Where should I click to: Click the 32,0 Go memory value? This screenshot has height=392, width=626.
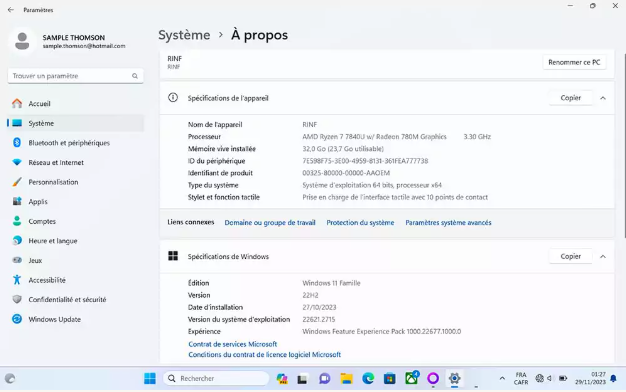pyautogui.click(x=343, y=148)
